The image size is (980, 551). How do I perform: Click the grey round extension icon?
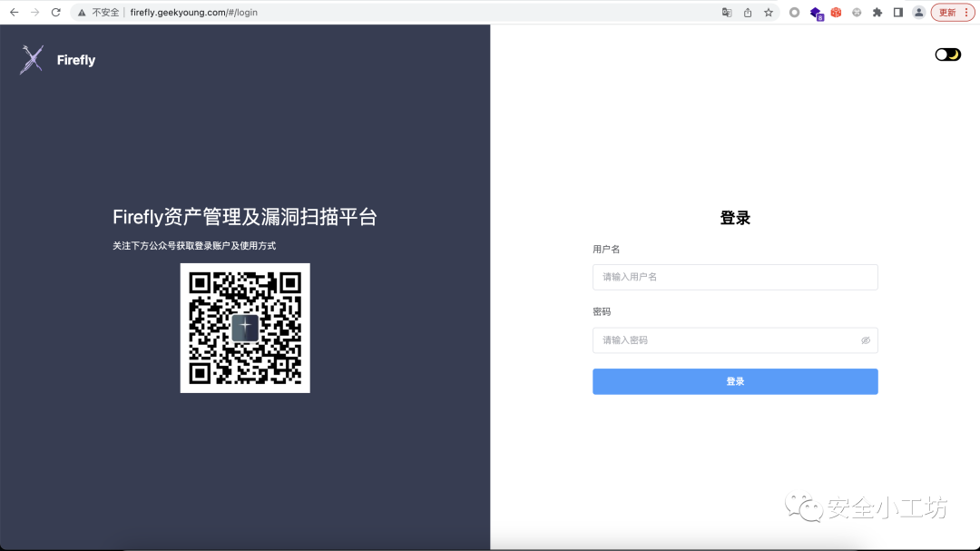(857, 13)
